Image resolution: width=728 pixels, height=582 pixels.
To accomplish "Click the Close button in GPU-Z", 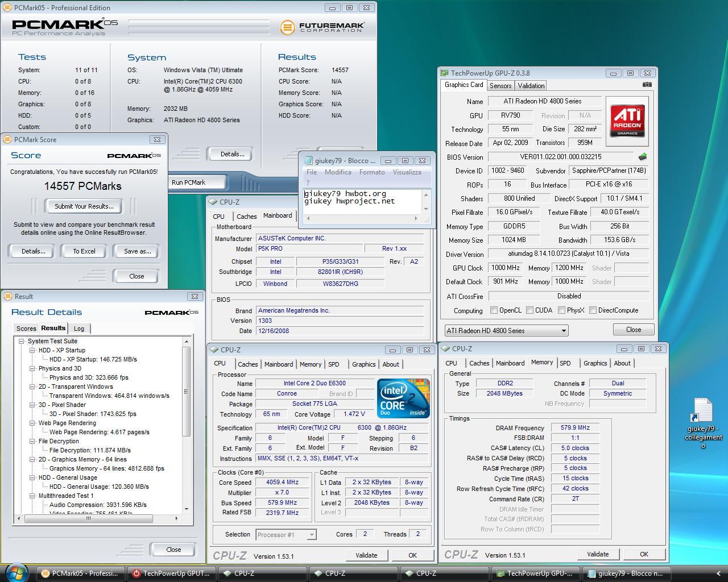I will pyautogui.click(x=633, y=330).
